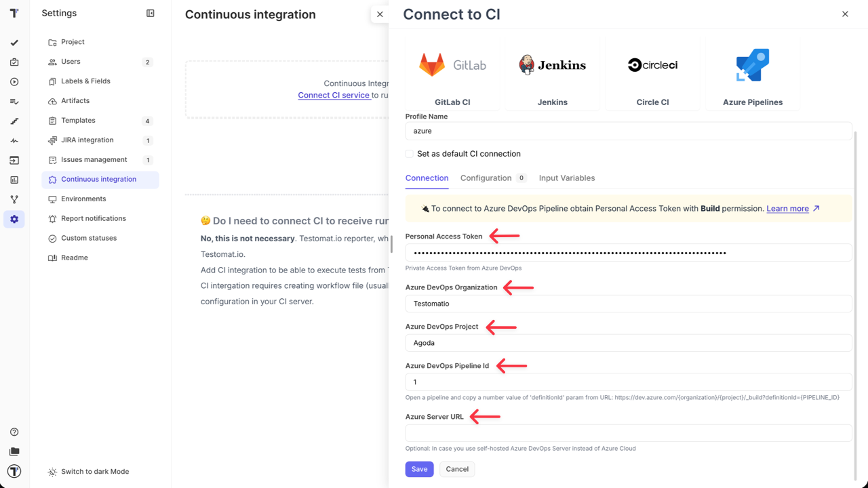Click the bar chart icon in left rail
Screen dimensions: 868x488
pyautogui.click(x=14, y=180)
